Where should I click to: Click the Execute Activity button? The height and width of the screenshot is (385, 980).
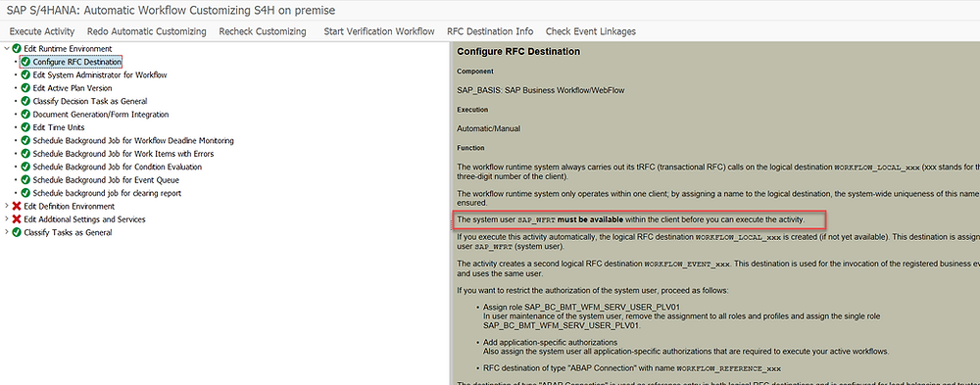[x=42, y=31]
